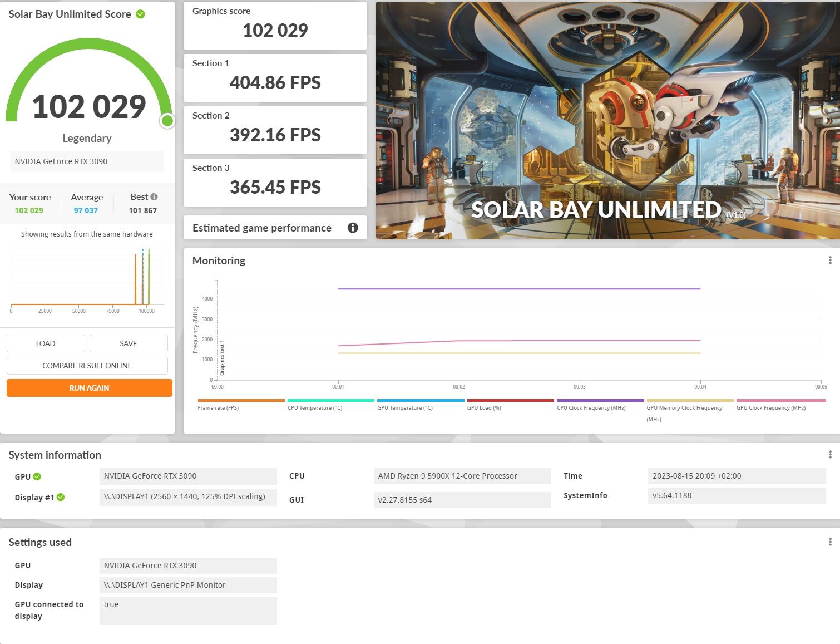Click the System information heading
This screenshot has height=644, width=840.
[x=55, y=455]
